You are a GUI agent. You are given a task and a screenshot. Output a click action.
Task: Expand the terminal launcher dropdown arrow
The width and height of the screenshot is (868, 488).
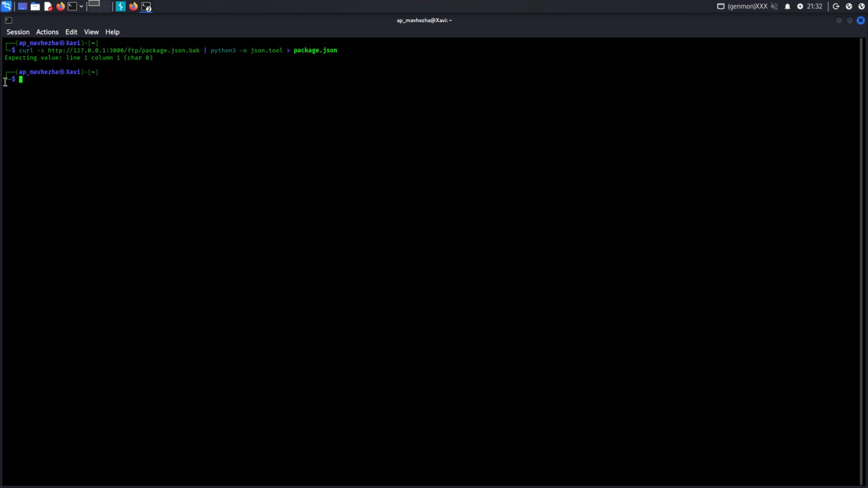pos(81,7)
